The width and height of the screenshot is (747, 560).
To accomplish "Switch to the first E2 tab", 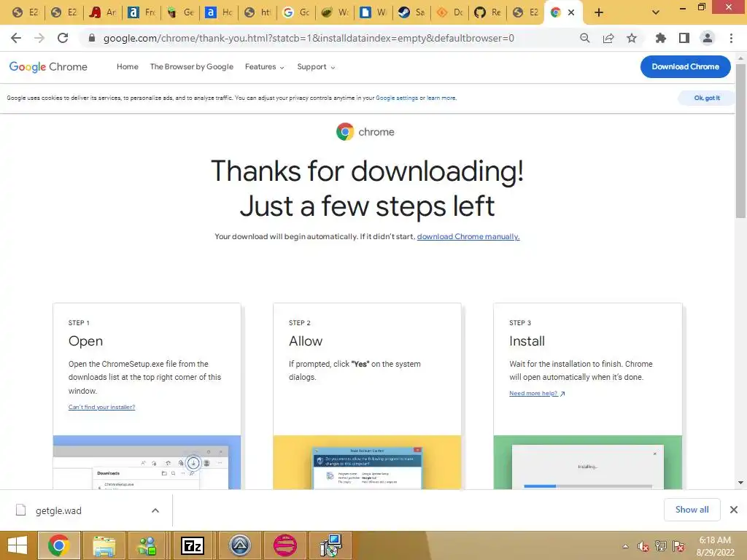I will click(x=26, y=12).
